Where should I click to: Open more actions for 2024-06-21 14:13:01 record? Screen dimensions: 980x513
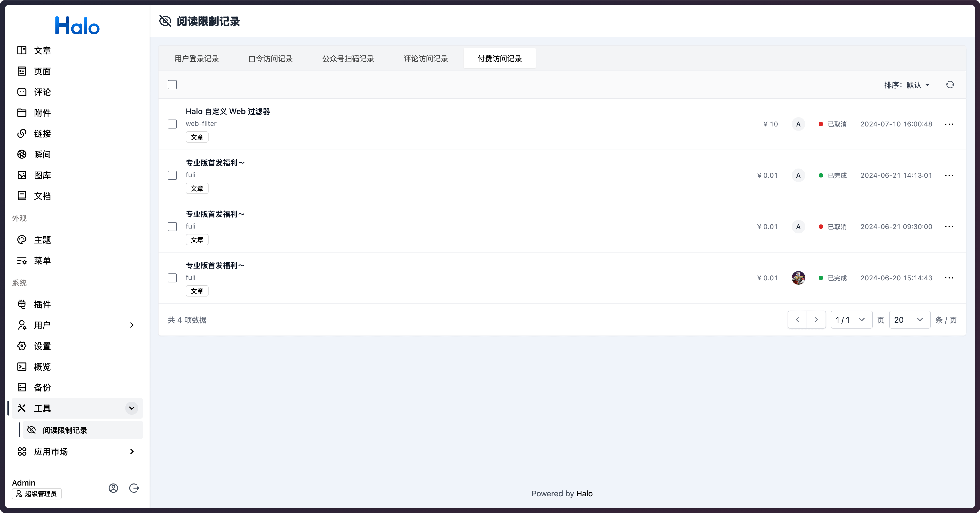pos(949,175)
